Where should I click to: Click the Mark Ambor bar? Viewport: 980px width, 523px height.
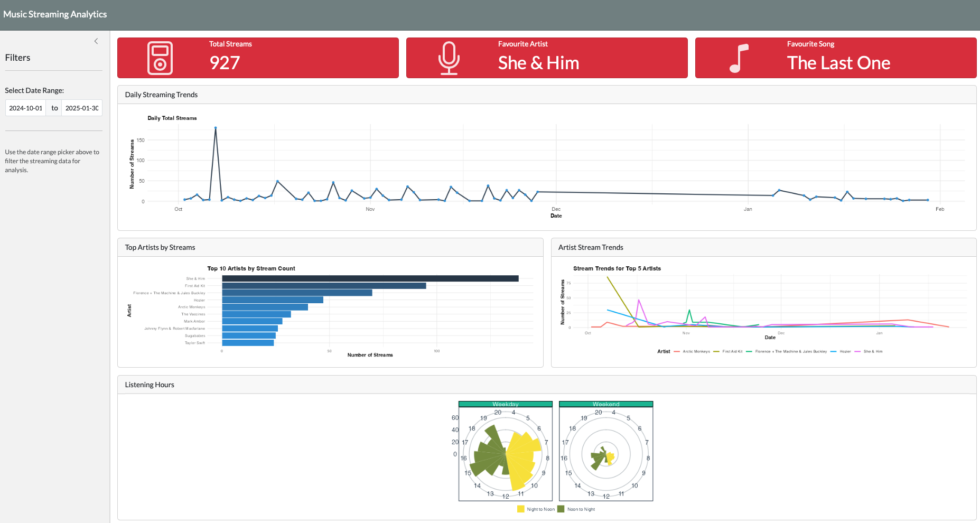pyautogui.click(x=253, y=321)
